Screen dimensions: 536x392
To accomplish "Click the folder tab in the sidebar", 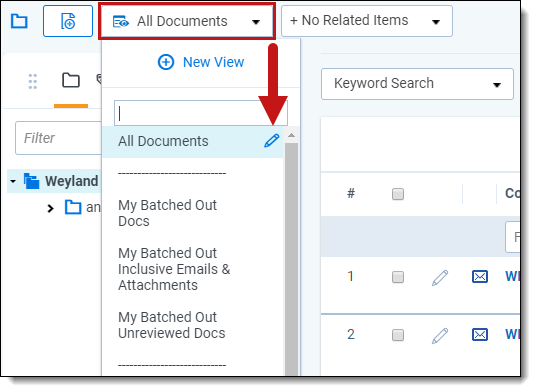I will (71, 81).
